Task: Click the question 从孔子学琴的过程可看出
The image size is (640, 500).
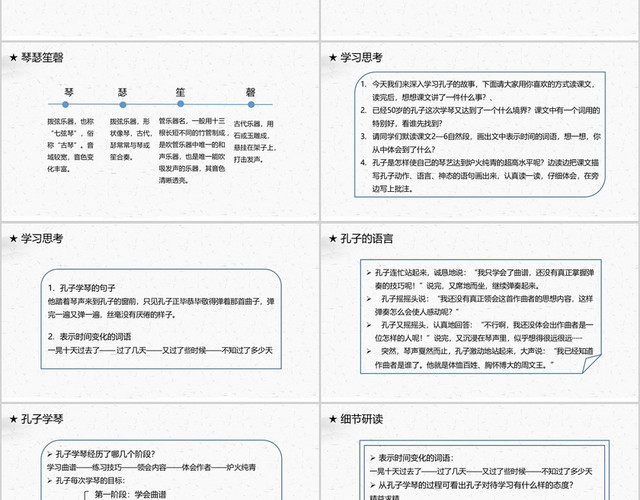Action: [472, 485]
